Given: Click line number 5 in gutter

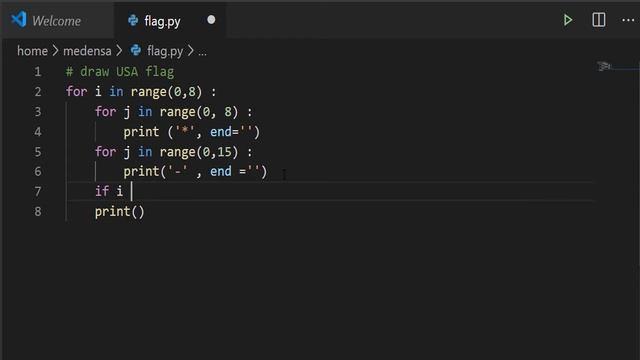Looking at the screenshot, I should (x=38, y=152).
